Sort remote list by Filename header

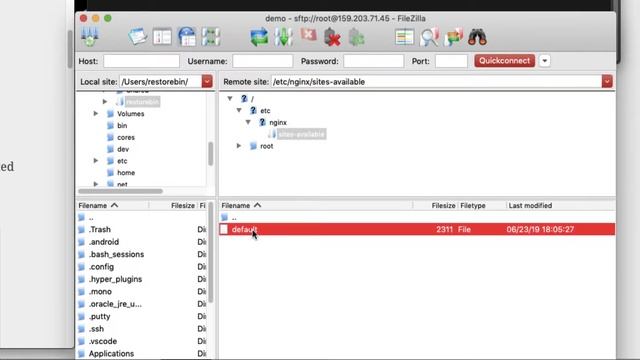pyautogui.click(x=316, y=205)
